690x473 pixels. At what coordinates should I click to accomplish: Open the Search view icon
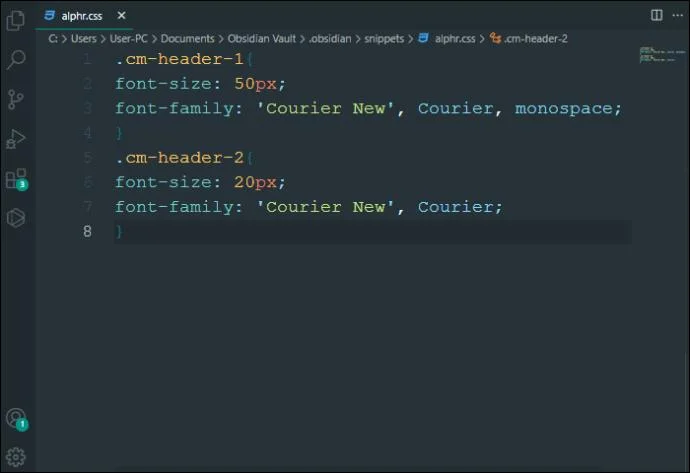16,59
